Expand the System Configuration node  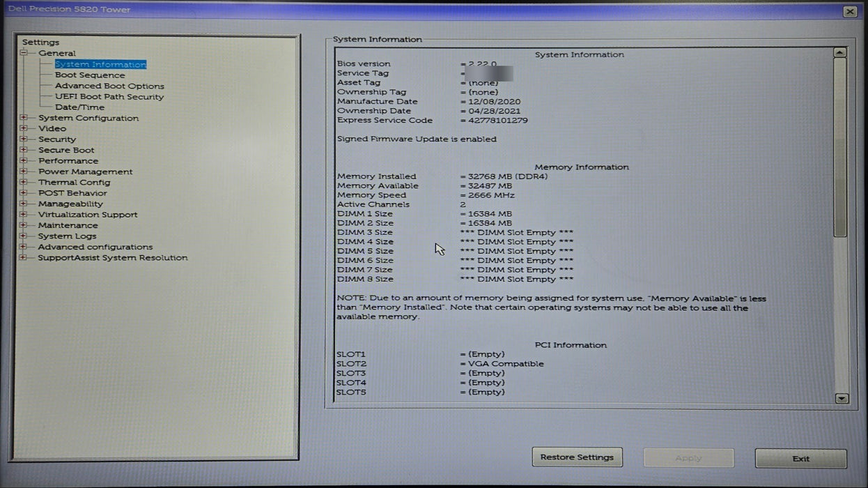click(x=24, y=118)
